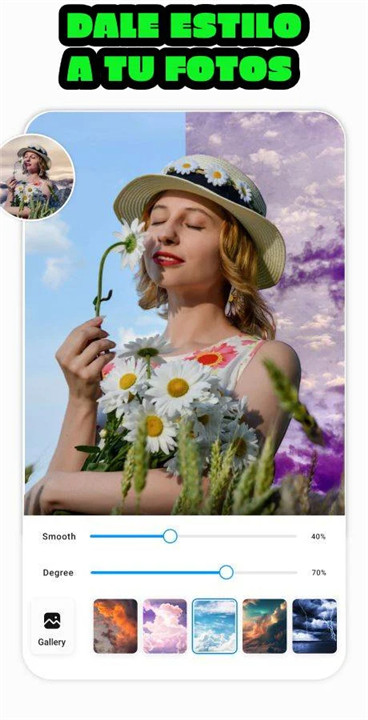This screenshot has width=368, height=720.
Task: Tap the DALE ESTILO A TU FOTOS banner
Action: pos(184,46)
